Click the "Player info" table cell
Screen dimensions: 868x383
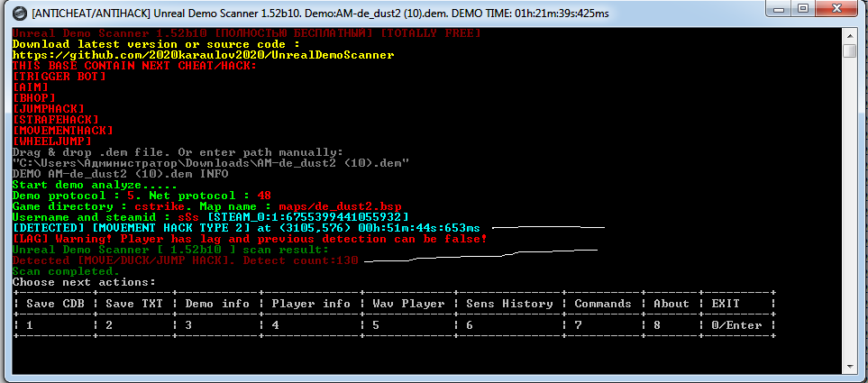coord(311,304)
